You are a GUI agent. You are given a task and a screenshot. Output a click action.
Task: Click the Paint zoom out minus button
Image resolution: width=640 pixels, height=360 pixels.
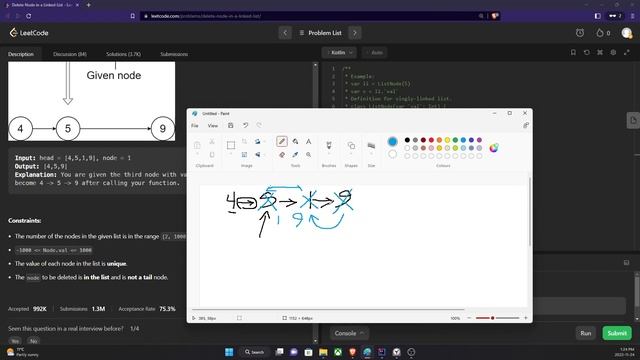coord(469,318)
